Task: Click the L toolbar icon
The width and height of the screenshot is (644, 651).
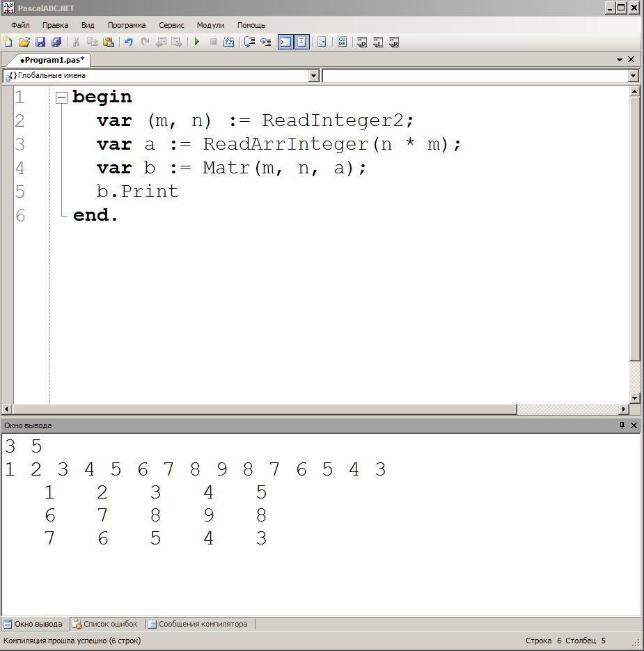Action: coord(378,42)
